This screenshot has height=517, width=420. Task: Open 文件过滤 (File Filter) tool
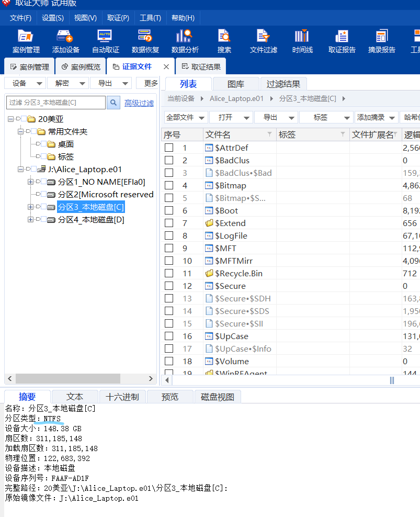(x=264, y=41)
